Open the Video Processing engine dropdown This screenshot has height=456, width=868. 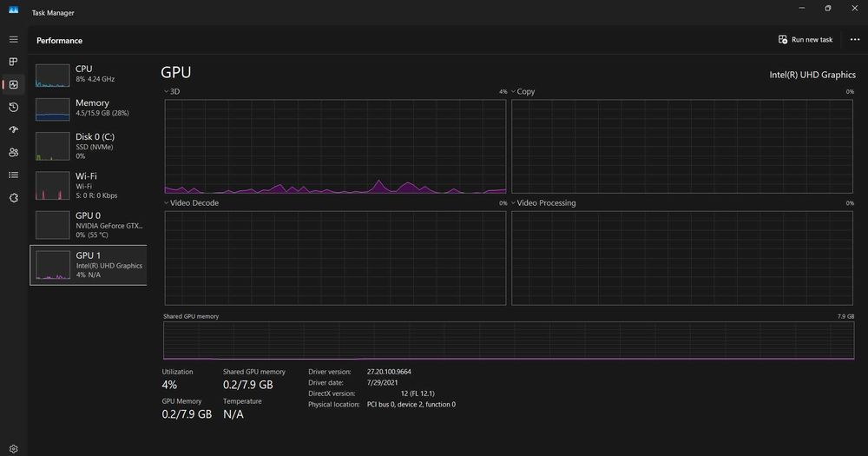(x=543, y=202)
